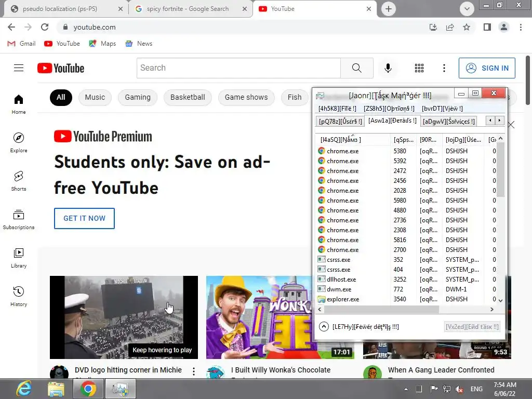The height and width of the screenshot is (399, 532).
Task: Open the YouTube hamburger guide menu
Action: 19,68
